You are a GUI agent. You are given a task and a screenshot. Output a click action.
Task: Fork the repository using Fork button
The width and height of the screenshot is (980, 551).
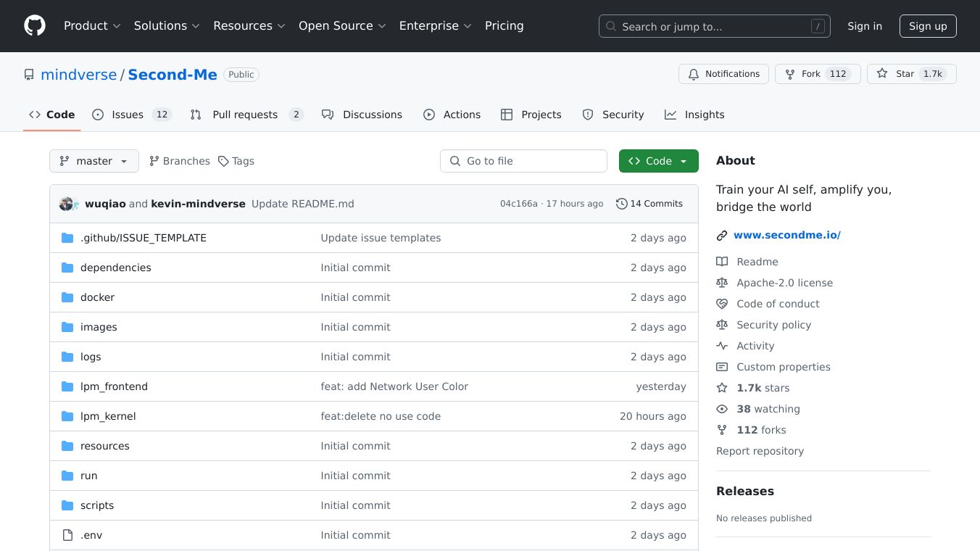[803, 74]
